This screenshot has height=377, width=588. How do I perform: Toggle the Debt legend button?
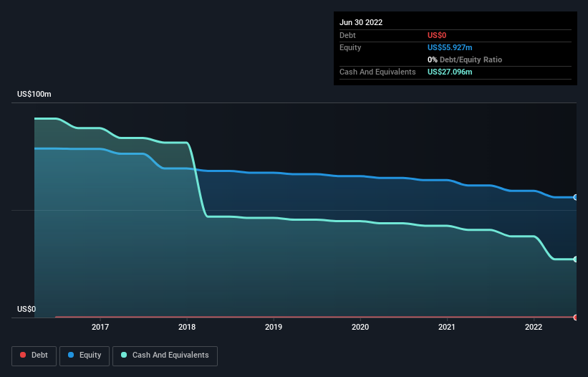tap(34, 355)
